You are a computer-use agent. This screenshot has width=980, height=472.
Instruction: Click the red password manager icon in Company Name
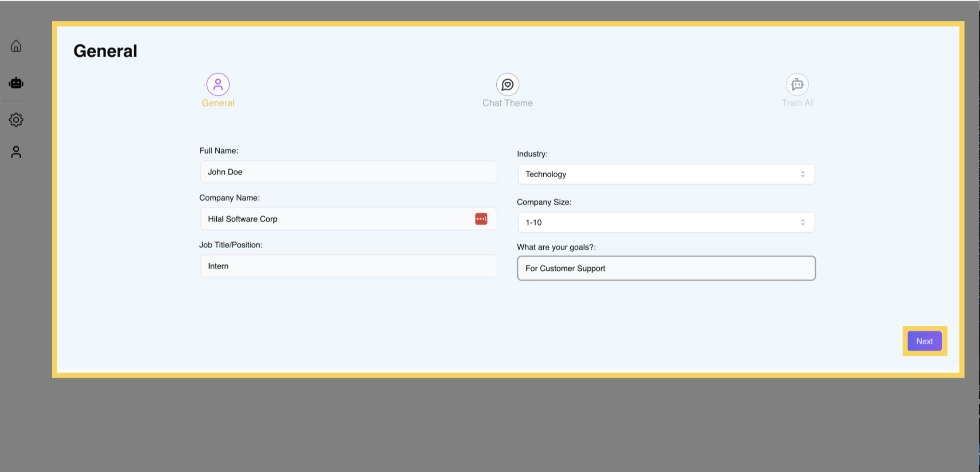[481, 219]
